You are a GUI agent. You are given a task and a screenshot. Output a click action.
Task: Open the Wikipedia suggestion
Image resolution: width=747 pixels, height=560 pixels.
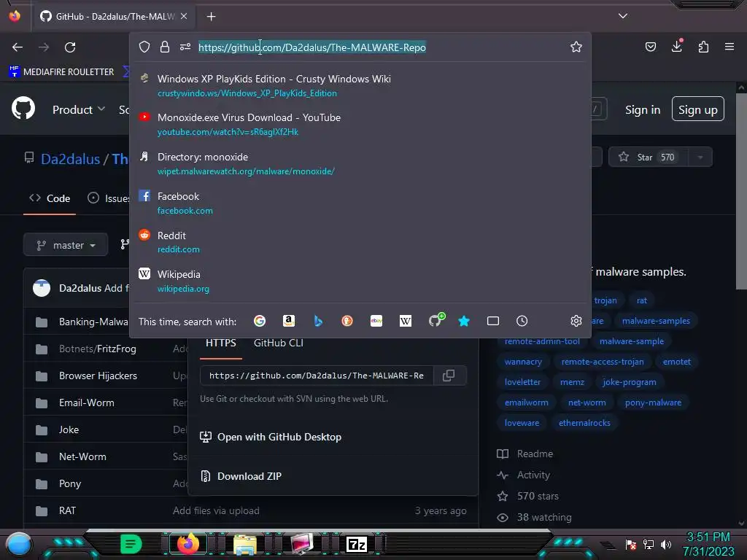point(360,281)
